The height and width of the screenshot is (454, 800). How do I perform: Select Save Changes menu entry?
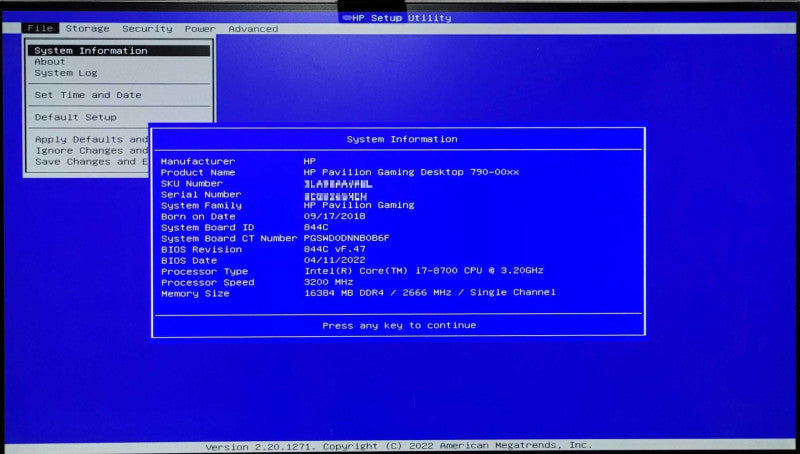pyautogui.click(x=91, y=162)
